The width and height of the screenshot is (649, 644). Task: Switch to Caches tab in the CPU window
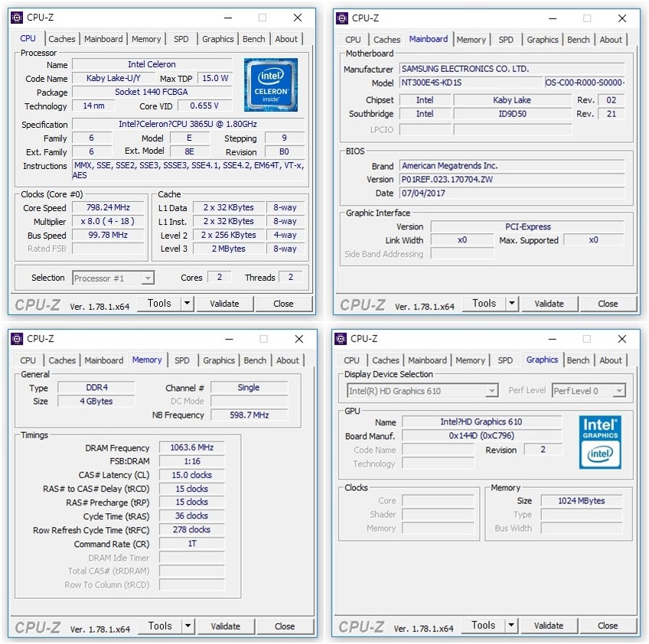point(62,39)
